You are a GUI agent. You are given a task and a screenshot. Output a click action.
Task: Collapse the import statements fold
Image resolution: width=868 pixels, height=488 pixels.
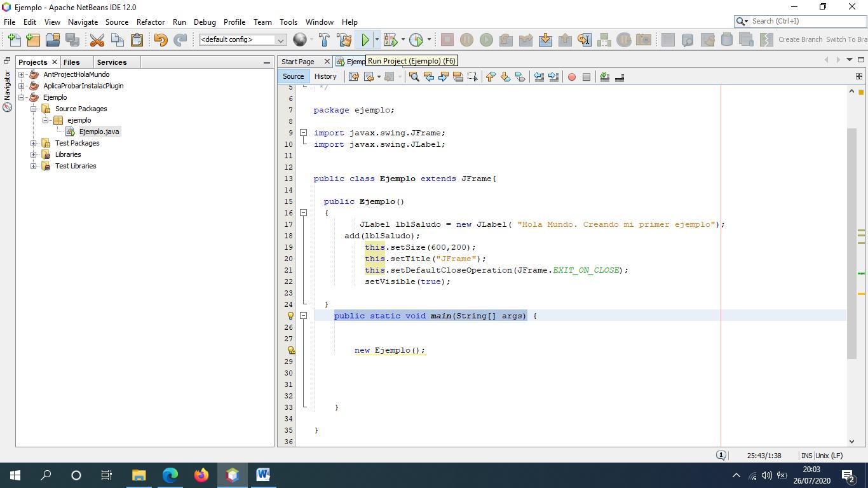click(304, 133)
